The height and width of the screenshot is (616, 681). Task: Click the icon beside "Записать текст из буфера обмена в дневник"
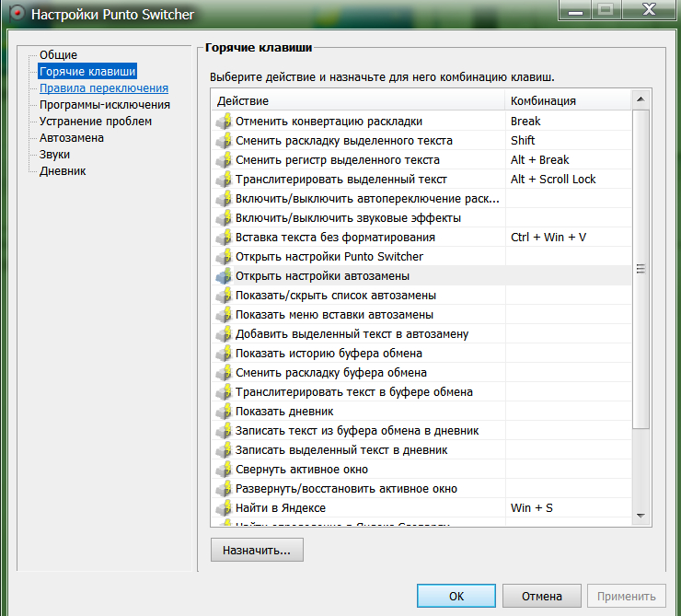(x=224, y=431)
